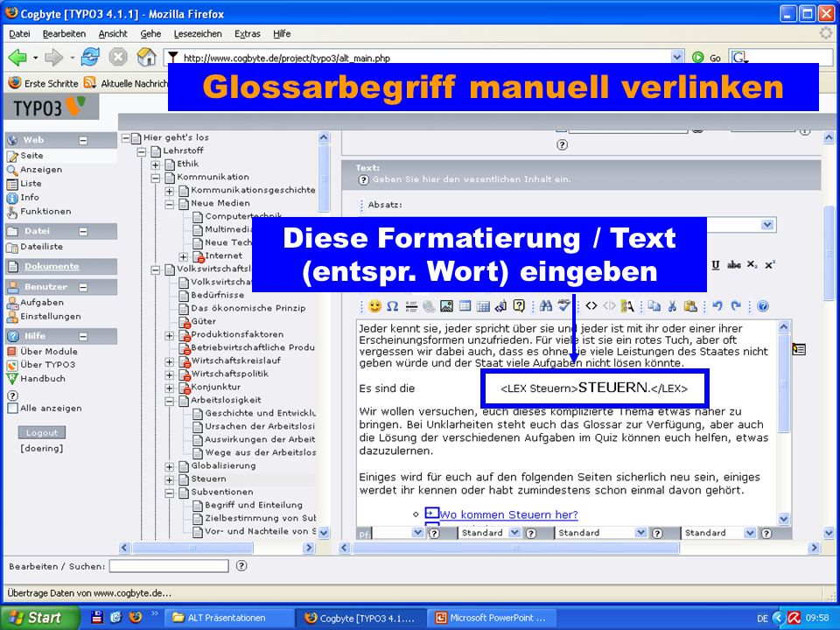The image size is (840, 630).
Task: Apply strikethrough formatting with the abc icon
Action: click(x=733, y=265)
